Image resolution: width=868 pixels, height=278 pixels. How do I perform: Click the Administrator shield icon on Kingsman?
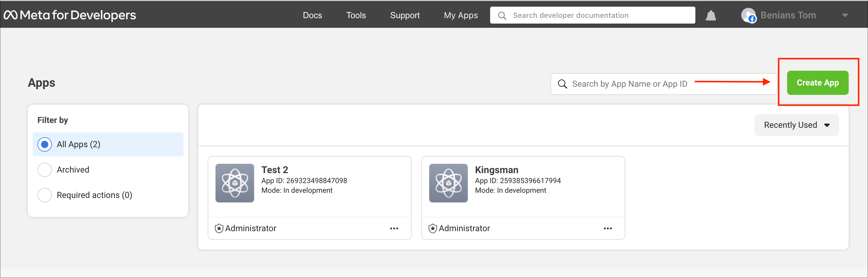pyautogui.click(x=433, y=228)
